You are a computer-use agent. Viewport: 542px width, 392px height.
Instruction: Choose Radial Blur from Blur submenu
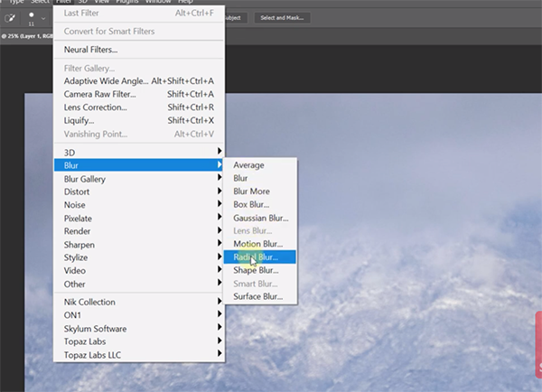260,257
